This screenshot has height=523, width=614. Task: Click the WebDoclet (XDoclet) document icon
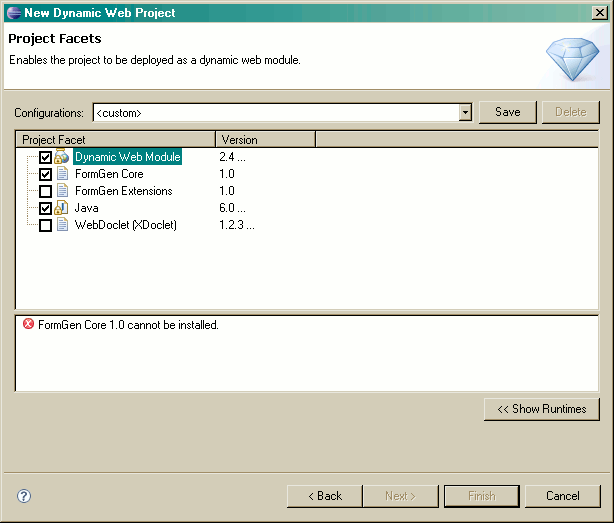62,225
